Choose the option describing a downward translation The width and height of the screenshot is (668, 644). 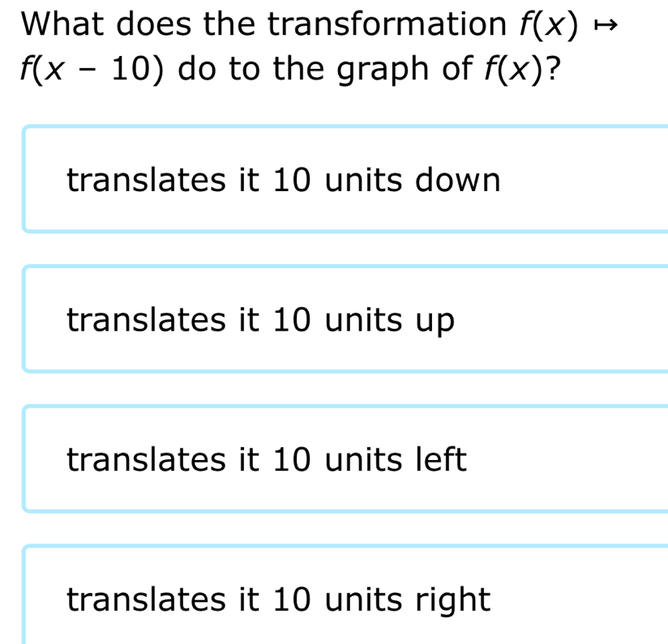pos(345,179)
